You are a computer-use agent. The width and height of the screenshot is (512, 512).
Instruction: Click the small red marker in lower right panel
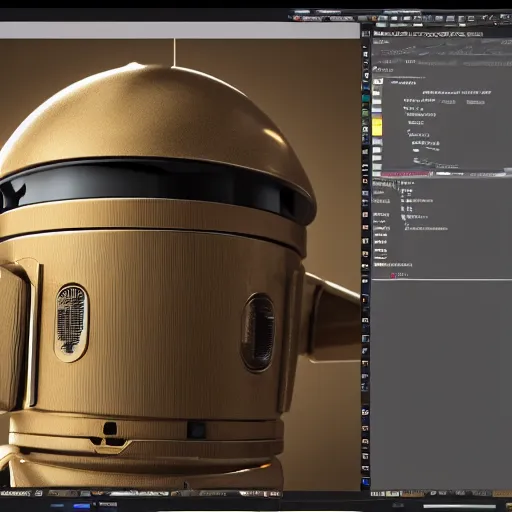tap(393, 275)
